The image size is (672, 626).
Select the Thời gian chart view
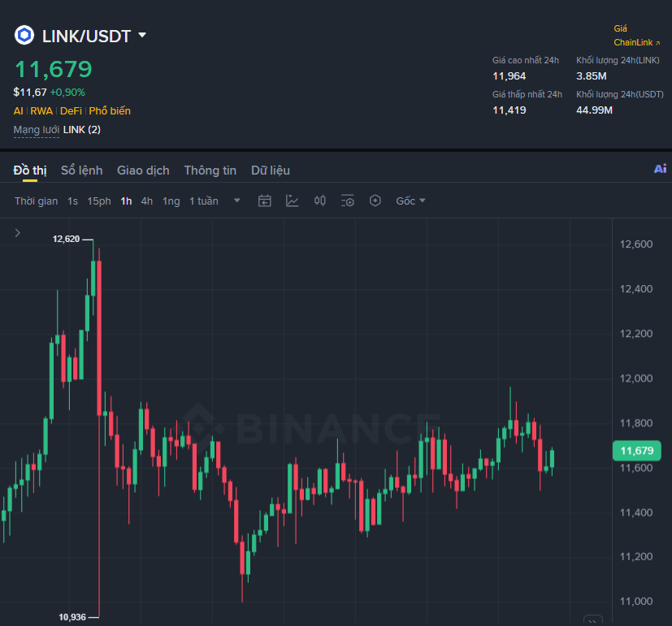tap(36, 201)
